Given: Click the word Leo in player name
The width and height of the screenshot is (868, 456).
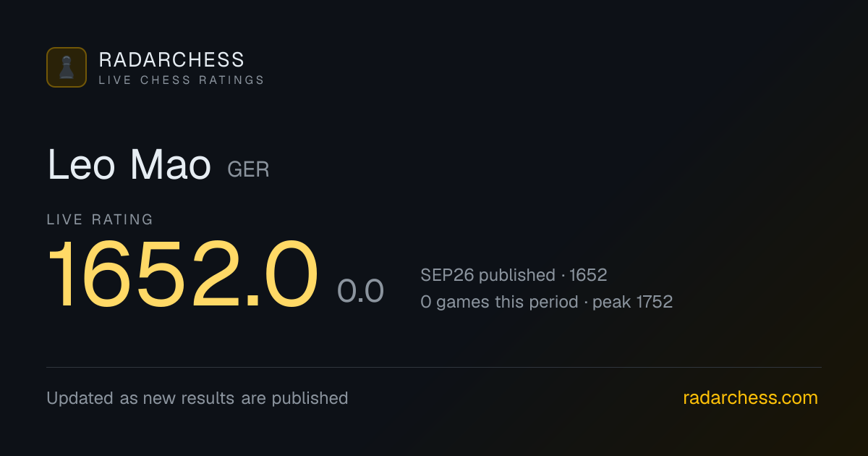Looking at the screenshot, I should pyautogui.click(x=81, y=165).
